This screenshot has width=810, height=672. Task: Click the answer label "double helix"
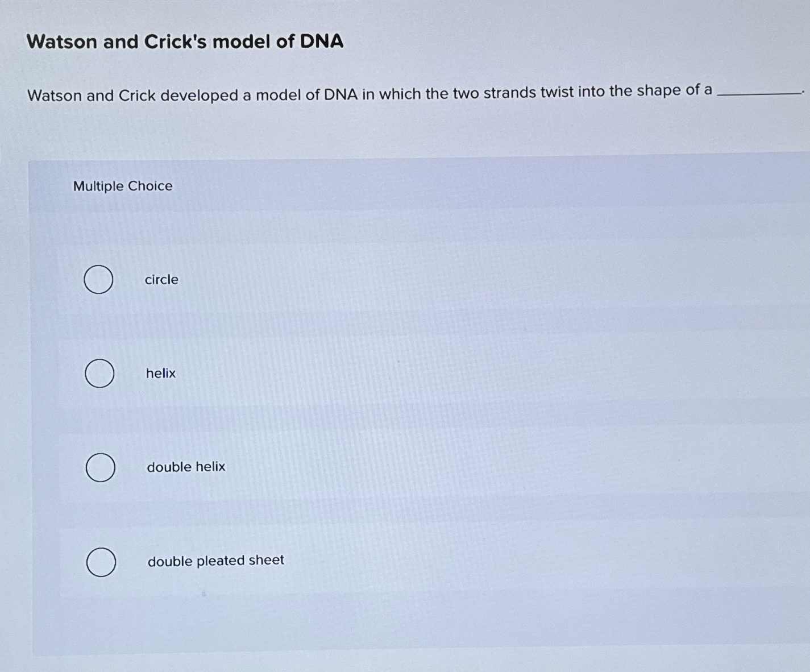coord(186,467)
